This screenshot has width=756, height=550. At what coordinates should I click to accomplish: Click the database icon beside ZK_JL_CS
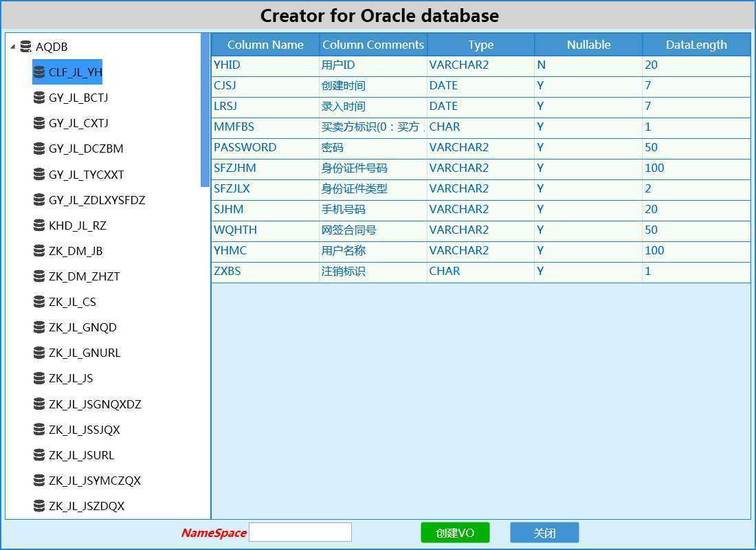pyautogui.click(x=39, y=302)
